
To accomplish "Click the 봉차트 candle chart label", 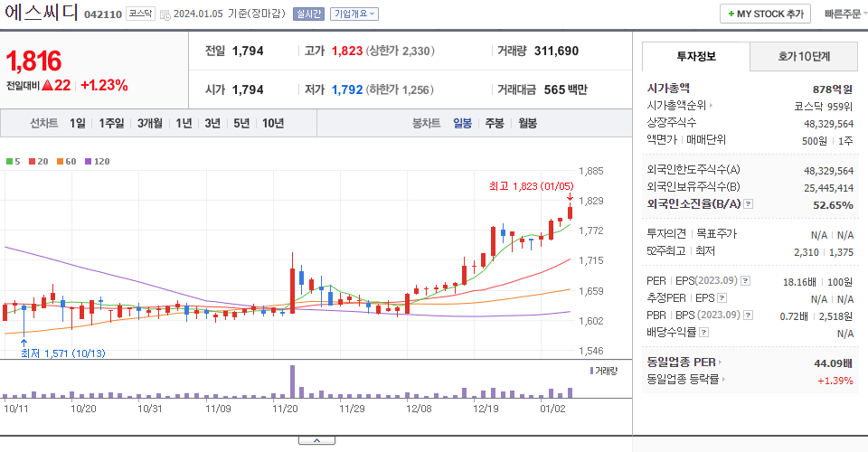I will click(x=426, y=123).
